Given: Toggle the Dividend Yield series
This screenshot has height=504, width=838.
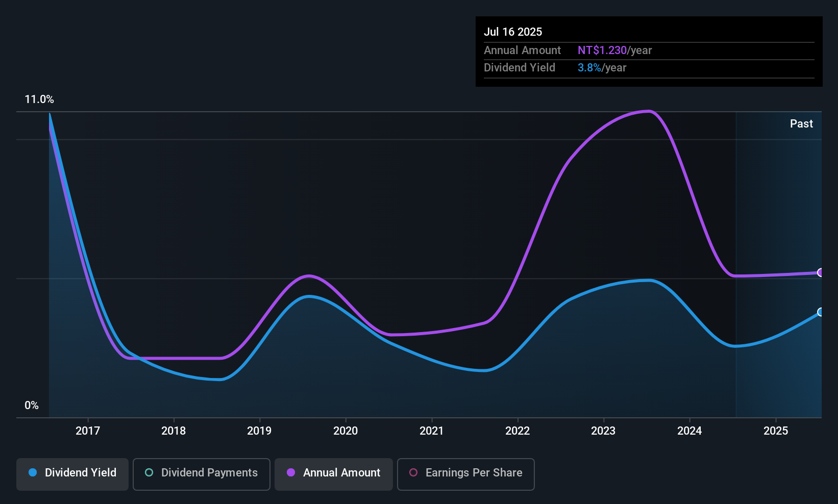Looking at the screenshot, I should pos(72,474).
